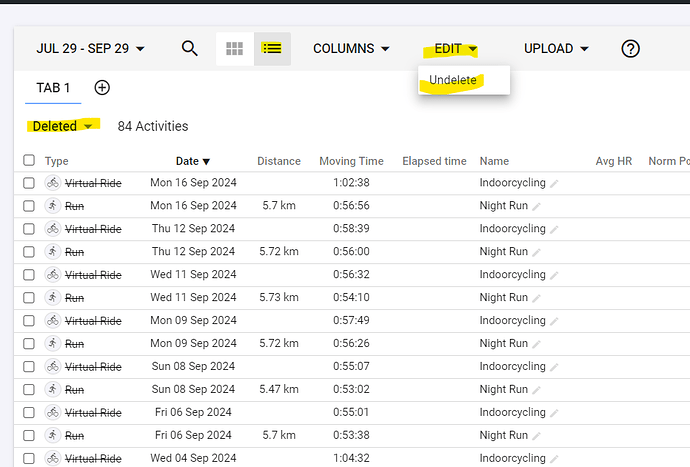
Task: Click moving time 0:57:49 cell
Action: point(351,320)
